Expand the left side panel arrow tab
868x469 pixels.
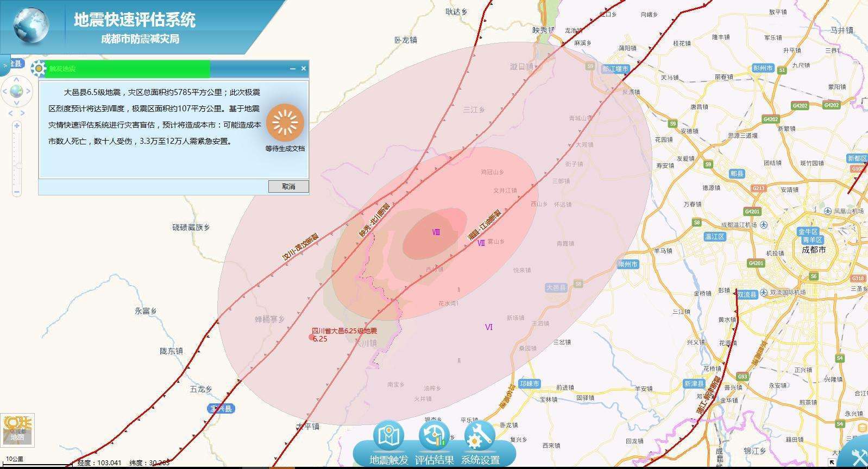(5, 65)
